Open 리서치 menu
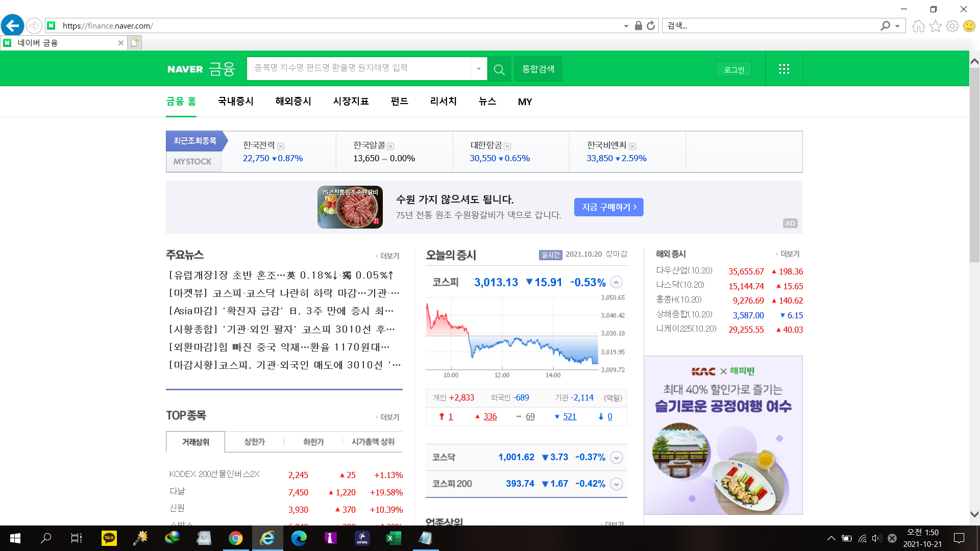The height and width of the screenshot is (551, 980). 444,102
